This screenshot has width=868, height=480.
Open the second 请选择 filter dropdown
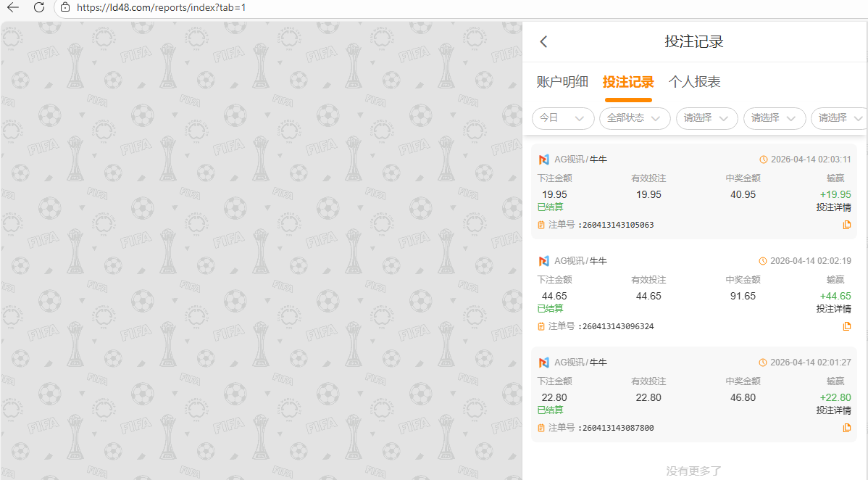tap(774, 118)
